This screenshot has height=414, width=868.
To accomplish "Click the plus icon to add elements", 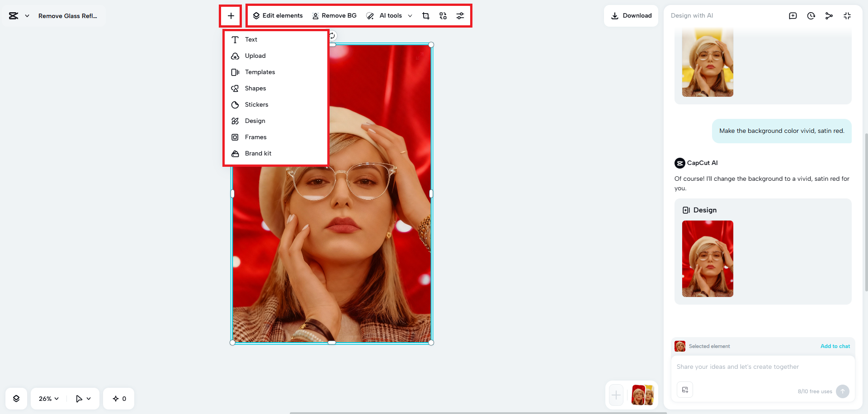I will [x=231, y=15].
